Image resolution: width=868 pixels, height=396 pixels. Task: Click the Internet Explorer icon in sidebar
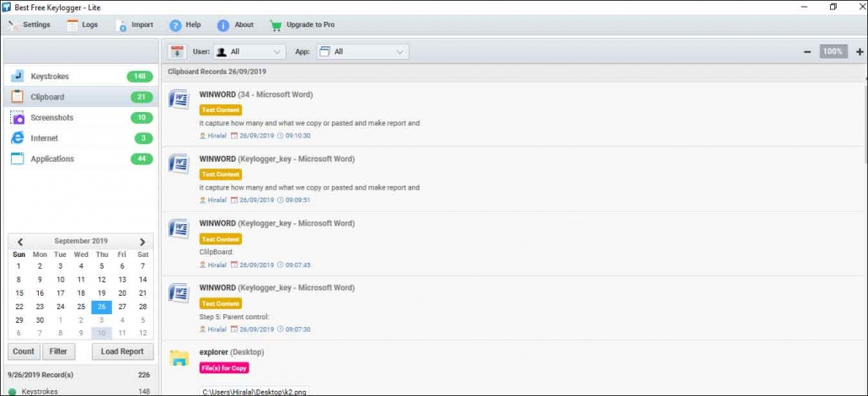pyautogui.click(x=17, y=138)
